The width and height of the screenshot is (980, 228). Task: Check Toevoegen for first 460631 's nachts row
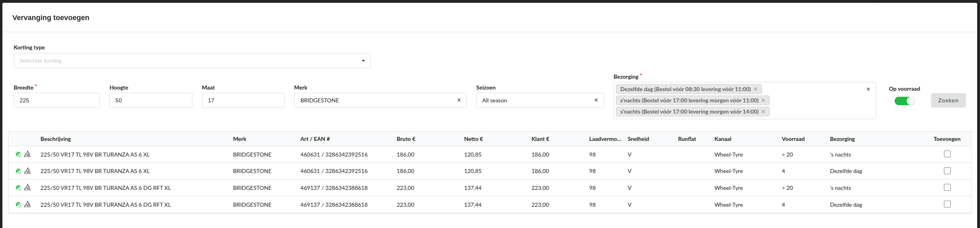tap(947, 154)
